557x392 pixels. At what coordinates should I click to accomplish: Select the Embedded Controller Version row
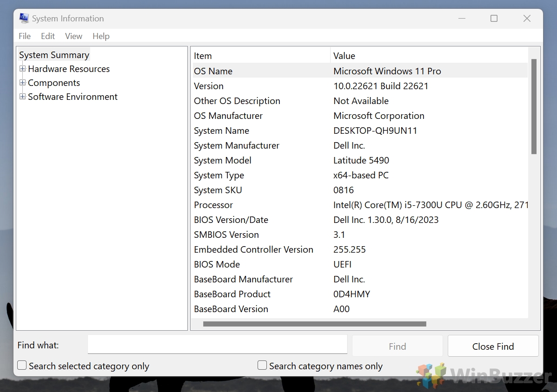pyautogui.click(x=360, y=250)
